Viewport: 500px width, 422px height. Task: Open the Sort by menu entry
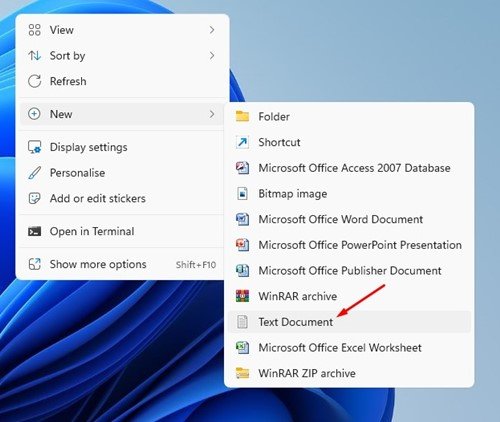point(122,56)
